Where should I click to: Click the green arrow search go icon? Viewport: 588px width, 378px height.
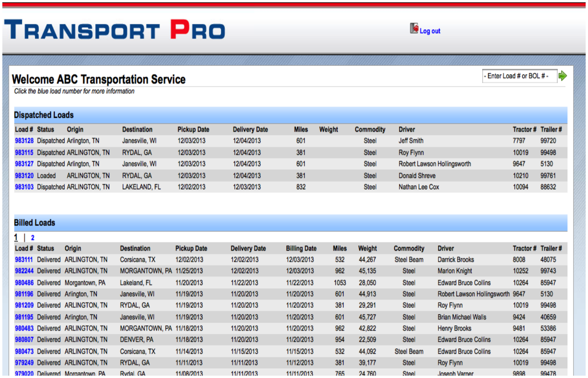[x=562, y=76]
